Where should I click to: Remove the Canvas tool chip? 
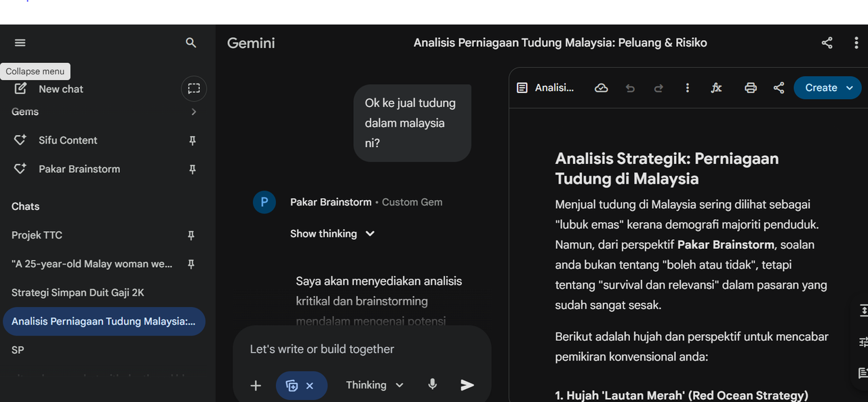pyautogui.click(x=310, y=386)
